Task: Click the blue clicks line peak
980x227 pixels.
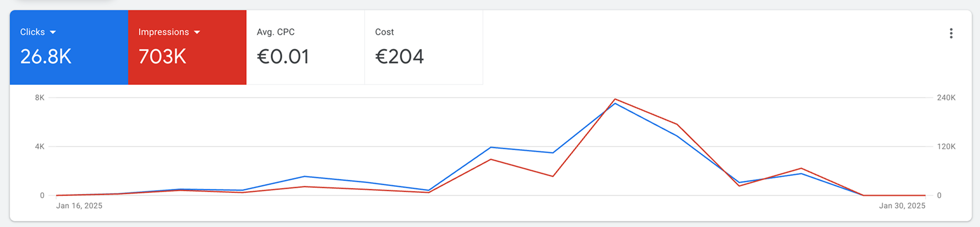Action: tap(615, 104)
